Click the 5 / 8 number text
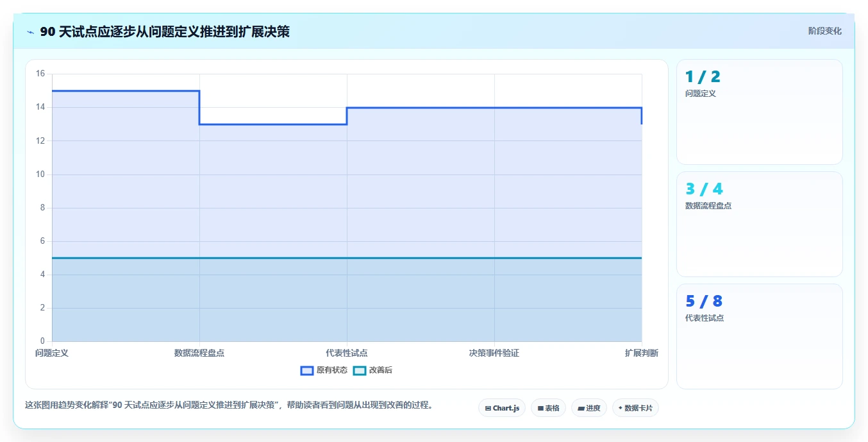The width and height of the screenshot is (868, 442). [x=704, y=302]
